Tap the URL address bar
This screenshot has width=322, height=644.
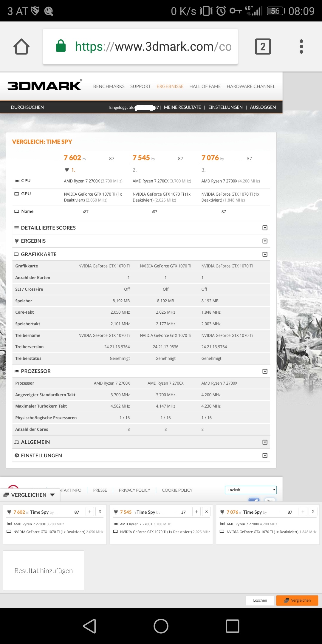point(140,47)
